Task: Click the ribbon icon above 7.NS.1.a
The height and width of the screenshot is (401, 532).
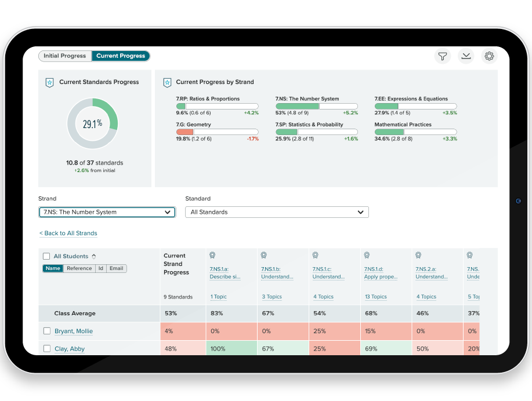Action: click(212, 255)
